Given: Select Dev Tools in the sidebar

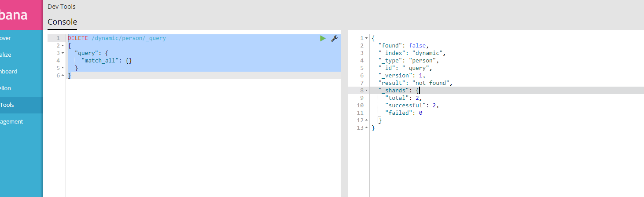Looking at the screenshot, I should [x=21, y=105].
